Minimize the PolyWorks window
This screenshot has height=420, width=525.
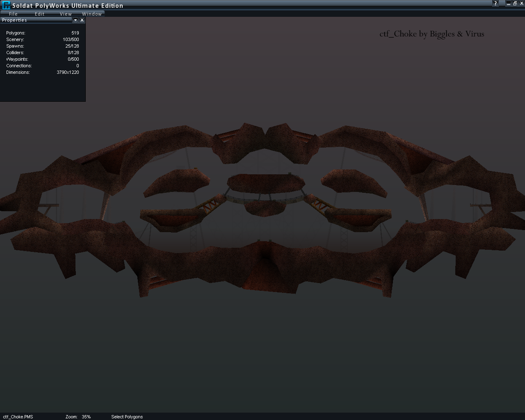point(509,4)
